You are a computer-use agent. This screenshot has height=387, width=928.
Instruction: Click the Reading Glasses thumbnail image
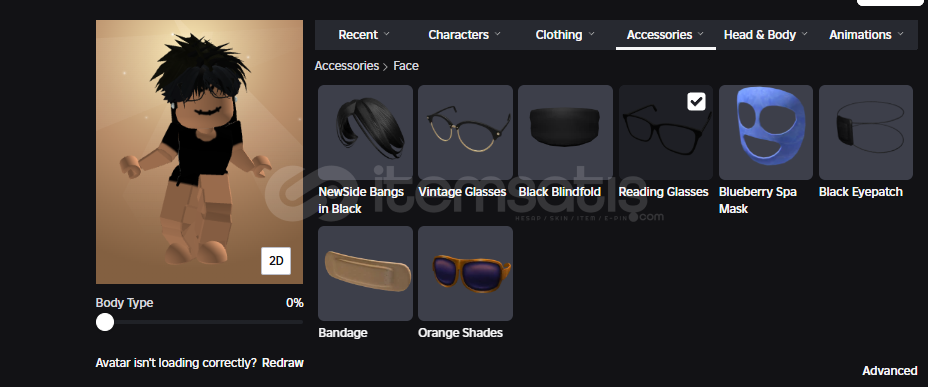tap(666, 132)
